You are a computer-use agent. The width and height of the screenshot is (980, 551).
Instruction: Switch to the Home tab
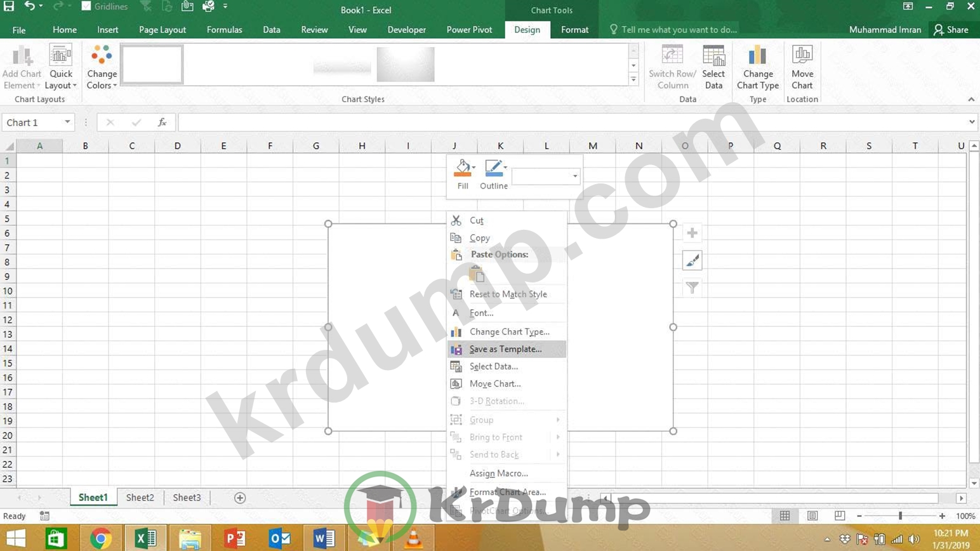click(x=65, y=30)
